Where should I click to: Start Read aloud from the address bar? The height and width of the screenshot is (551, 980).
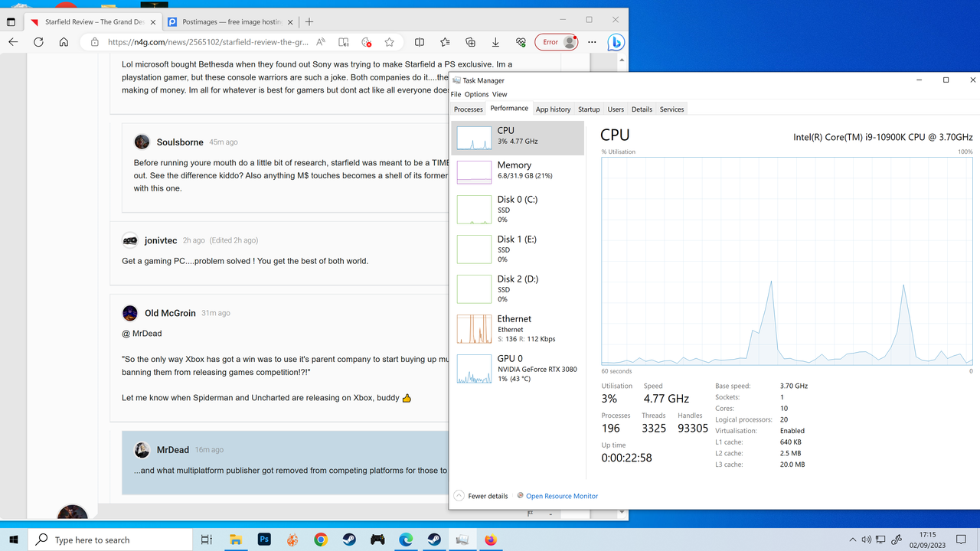[321, 42]
